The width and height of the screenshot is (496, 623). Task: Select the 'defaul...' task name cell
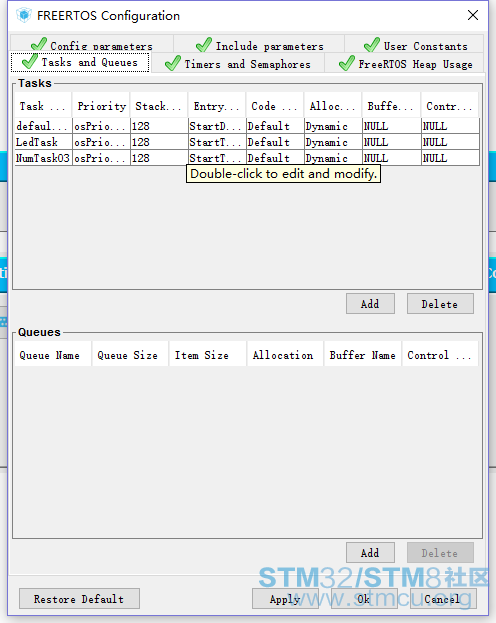click(43, 126)
